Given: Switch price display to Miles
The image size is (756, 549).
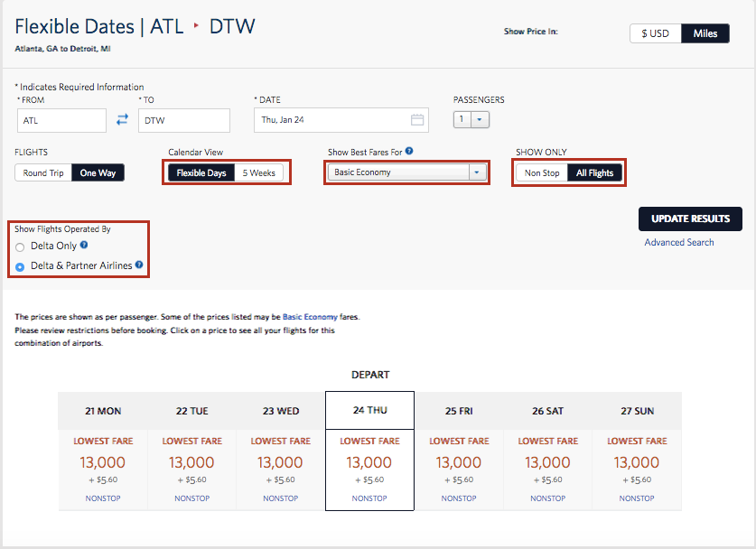Looking at the screenshot, I should click(705, 33).
